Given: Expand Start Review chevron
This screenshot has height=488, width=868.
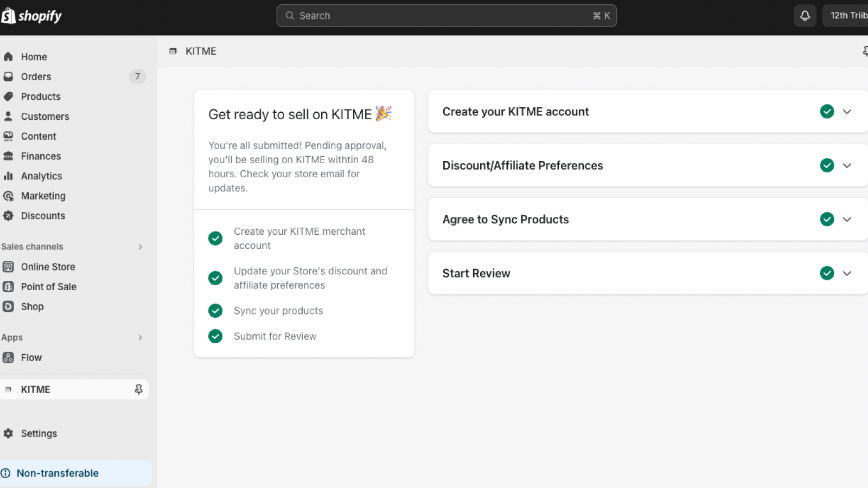Looking at the screenshot, I should pos(847,273).
